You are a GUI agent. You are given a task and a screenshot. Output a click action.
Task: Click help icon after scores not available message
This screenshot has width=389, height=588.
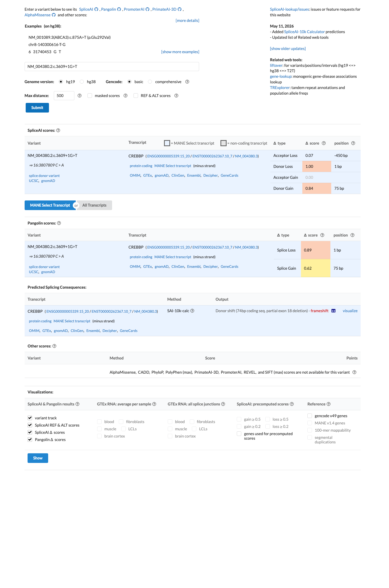click(x=354, y=372)
